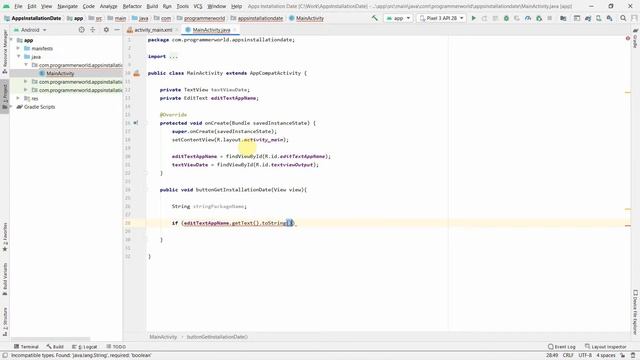The image size is (640, 360).
Task: Collapse the java folder arrow
Action: pyautogui.click(x=18, y=56)
